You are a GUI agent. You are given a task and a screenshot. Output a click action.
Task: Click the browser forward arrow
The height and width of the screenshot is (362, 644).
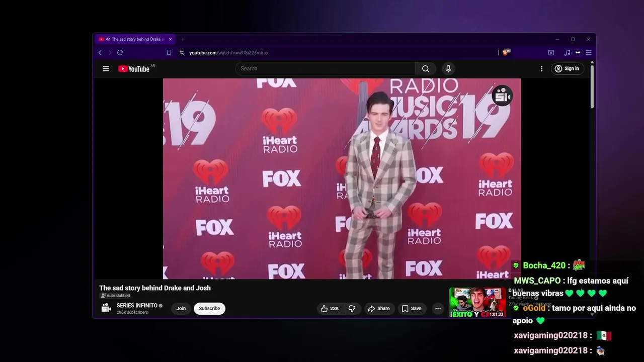[x=110, y=53]
